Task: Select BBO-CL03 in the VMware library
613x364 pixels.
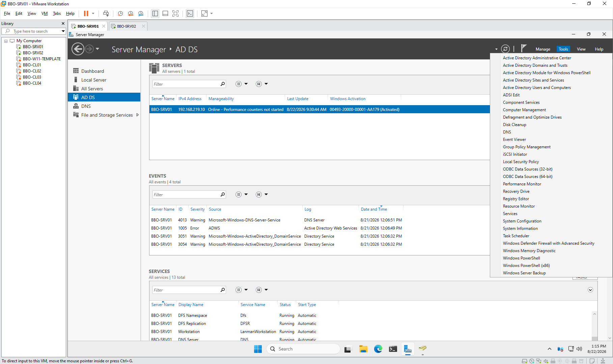Action: [32, 77]
